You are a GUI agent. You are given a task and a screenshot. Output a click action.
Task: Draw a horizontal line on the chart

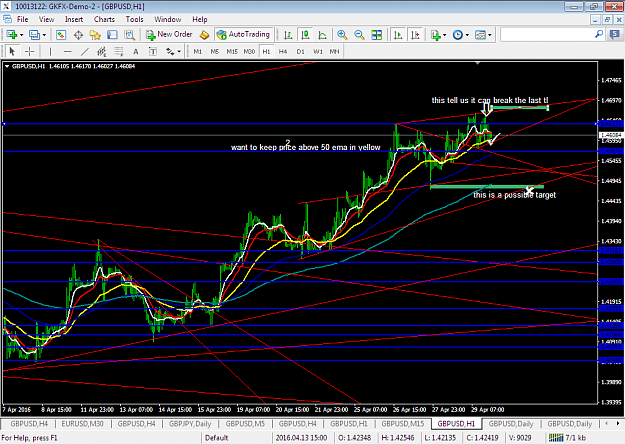point(67,51)
